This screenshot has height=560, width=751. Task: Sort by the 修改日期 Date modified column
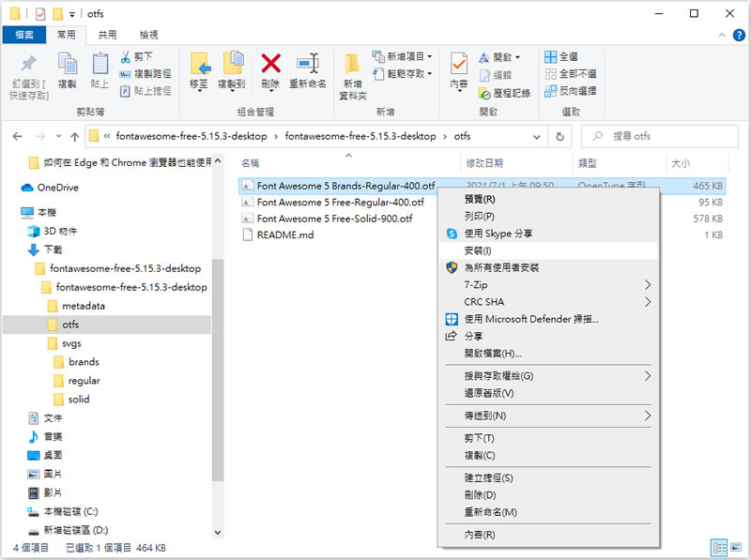(x=517, y=164)
